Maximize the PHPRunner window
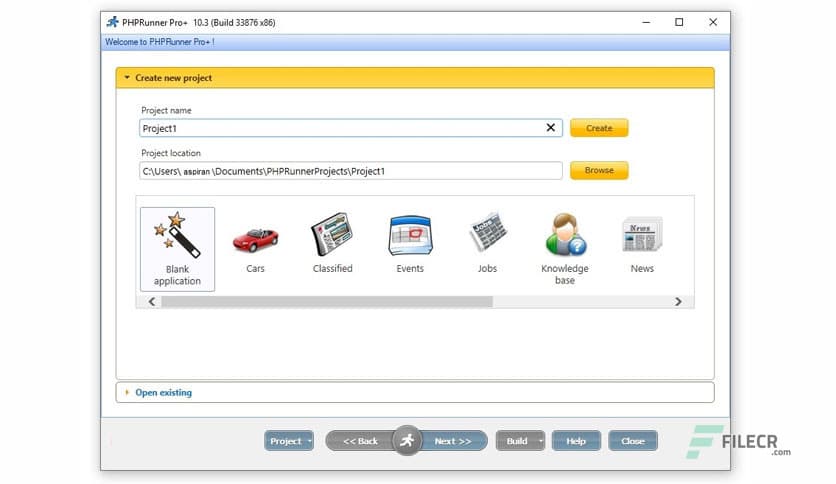The width and height of the screenshot is (836, 484). [x=679, y=22]
